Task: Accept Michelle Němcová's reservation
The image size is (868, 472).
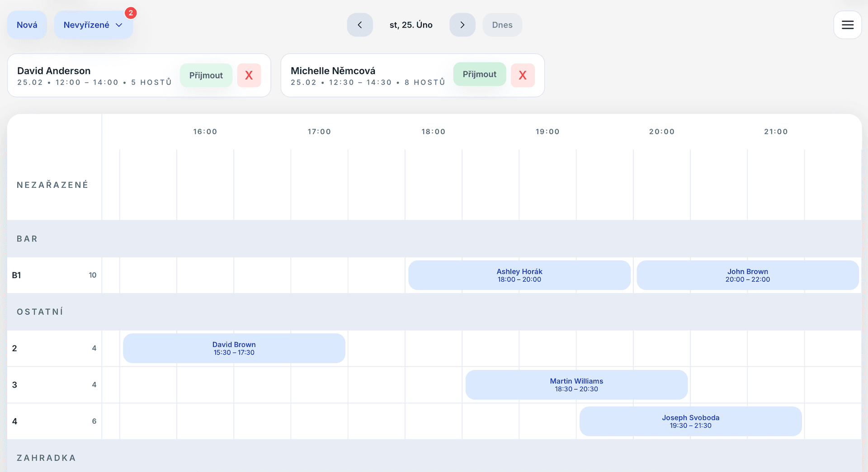Action: pyautogui.click(x=479, y=75)
